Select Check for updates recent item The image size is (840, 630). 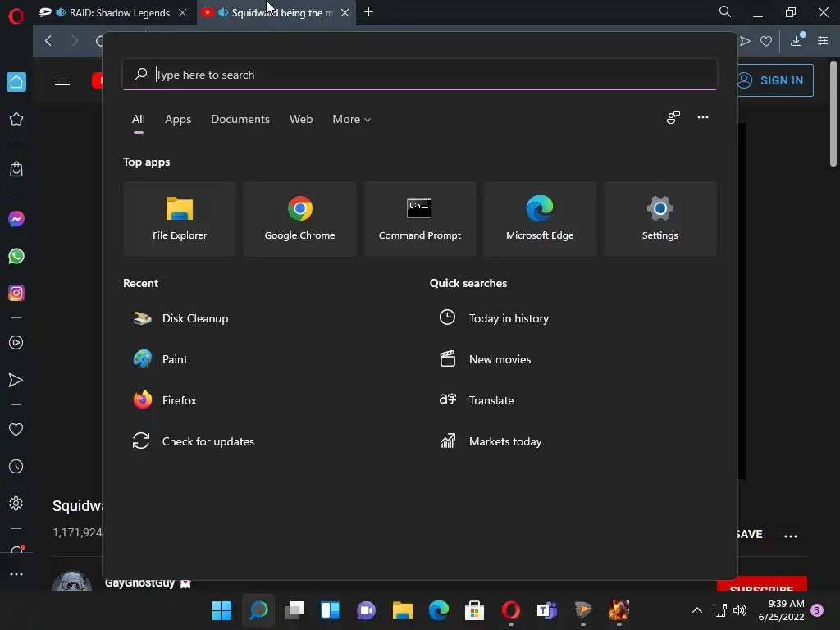point(194,441)
